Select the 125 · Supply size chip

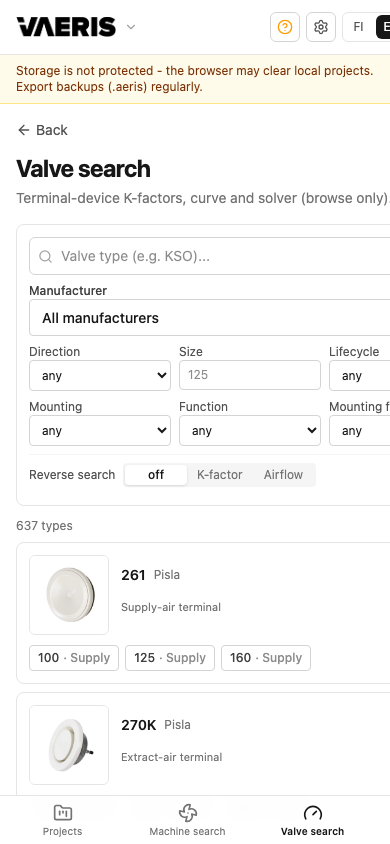pyautogui.click(x=170, y=658)
